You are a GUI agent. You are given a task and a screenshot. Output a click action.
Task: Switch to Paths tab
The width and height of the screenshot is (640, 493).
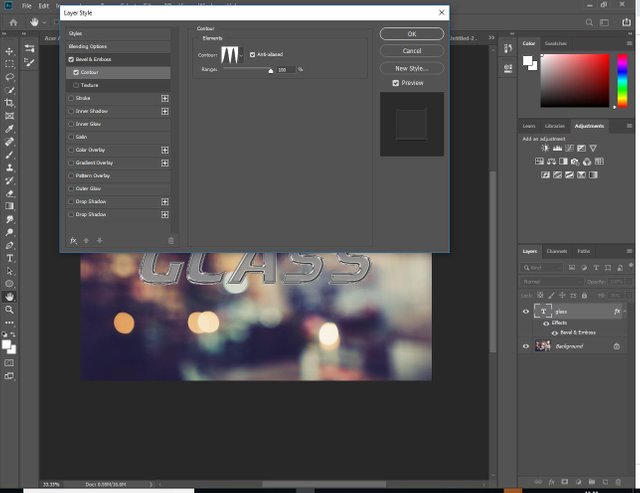click(x=583, y=251)
